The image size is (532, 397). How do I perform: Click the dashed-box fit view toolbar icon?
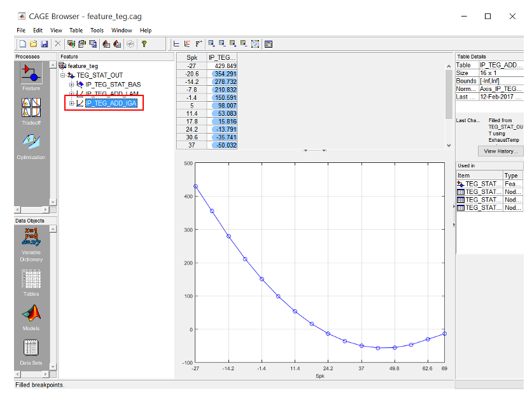point(255,44)
